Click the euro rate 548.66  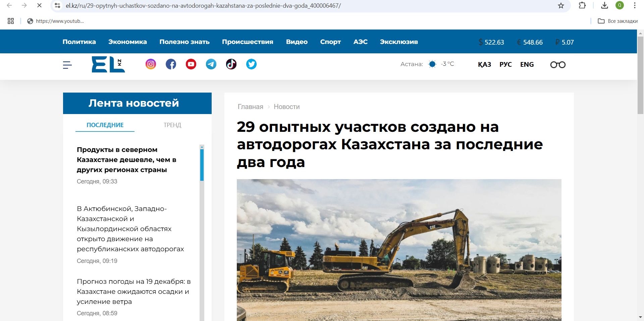[x=530, y=42]
